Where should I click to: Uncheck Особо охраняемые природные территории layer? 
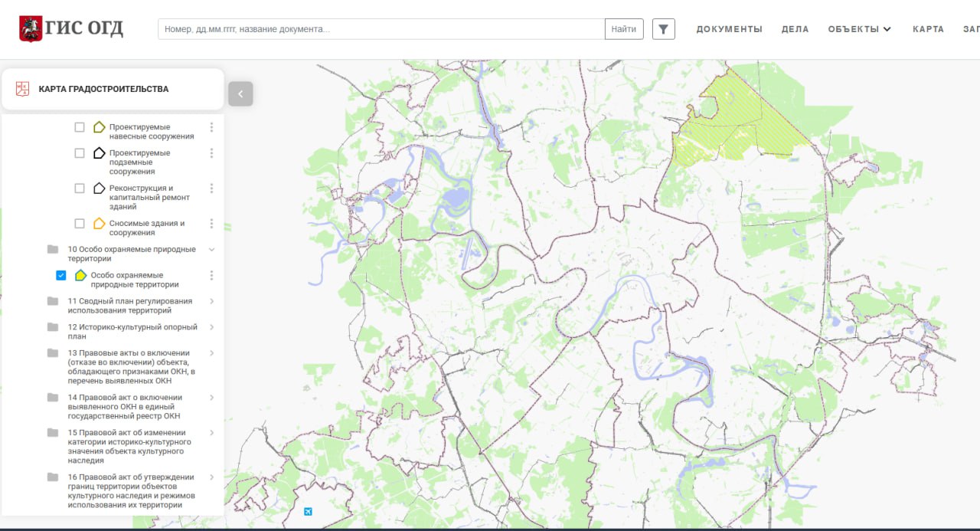tap(61, 275)
